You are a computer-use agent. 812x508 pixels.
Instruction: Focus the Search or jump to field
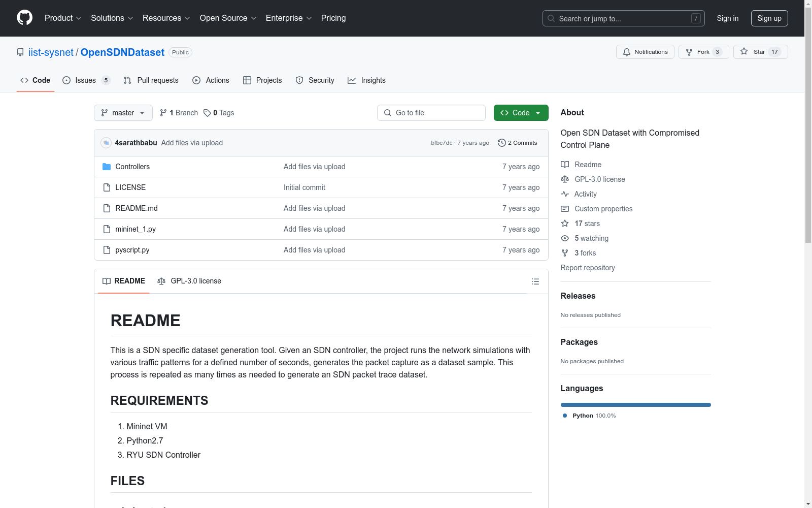point(624,18)
